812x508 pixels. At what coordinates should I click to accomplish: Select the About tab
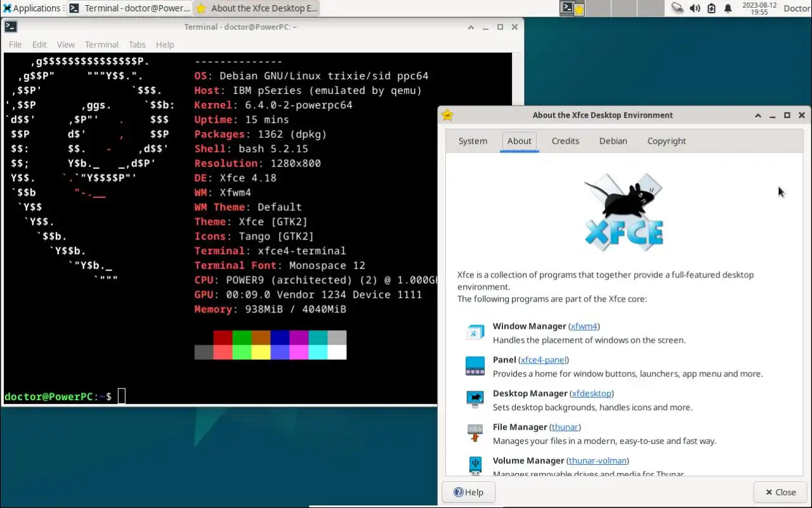point(520,141)
